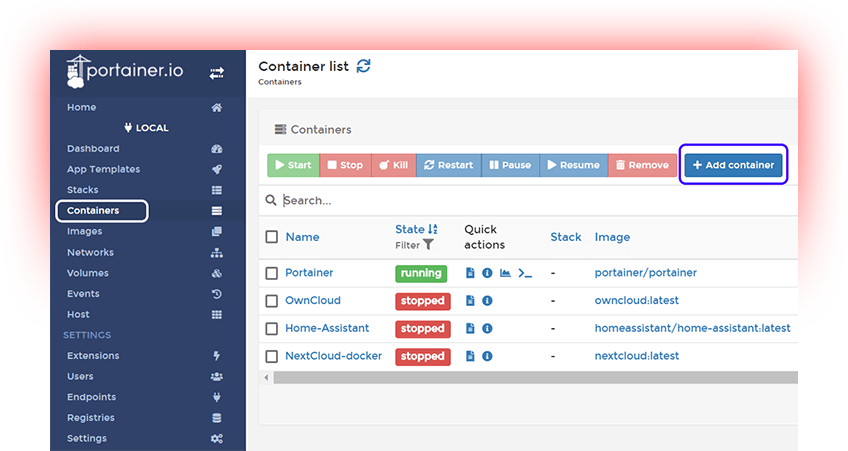The height and width of the screenshot is (451, 848).
Task: Open Dashboard in the sidebar menu
Action: coord(93,149)
